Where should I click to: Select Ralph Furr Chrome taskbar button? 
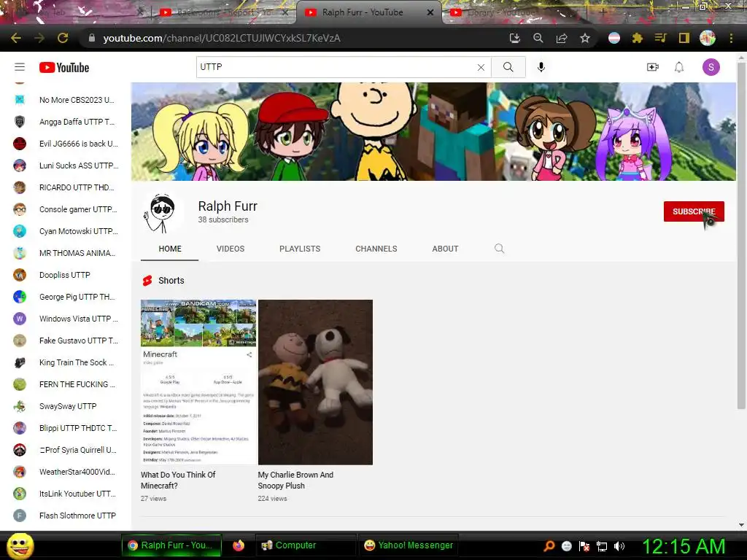click(171, 545)
